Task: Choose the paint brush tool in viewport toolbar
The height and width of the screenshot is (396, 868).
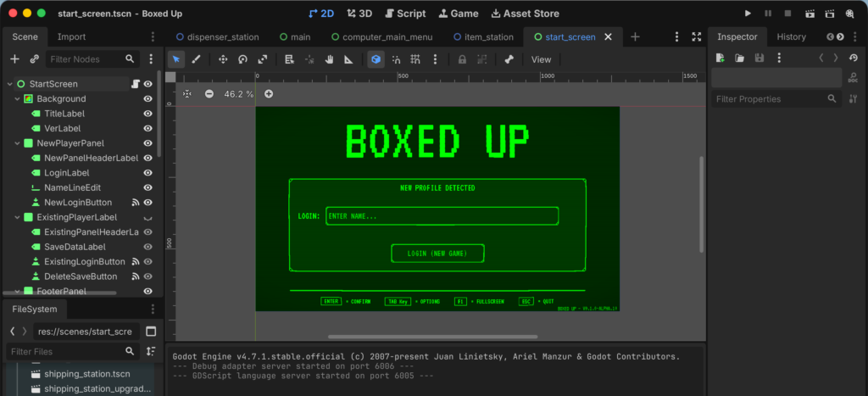Action: click(x=196, y=59)
